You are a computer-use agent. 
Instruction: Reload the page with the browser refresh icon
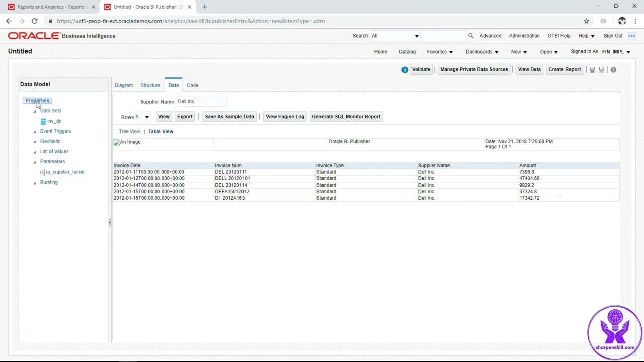click(34, 21)
